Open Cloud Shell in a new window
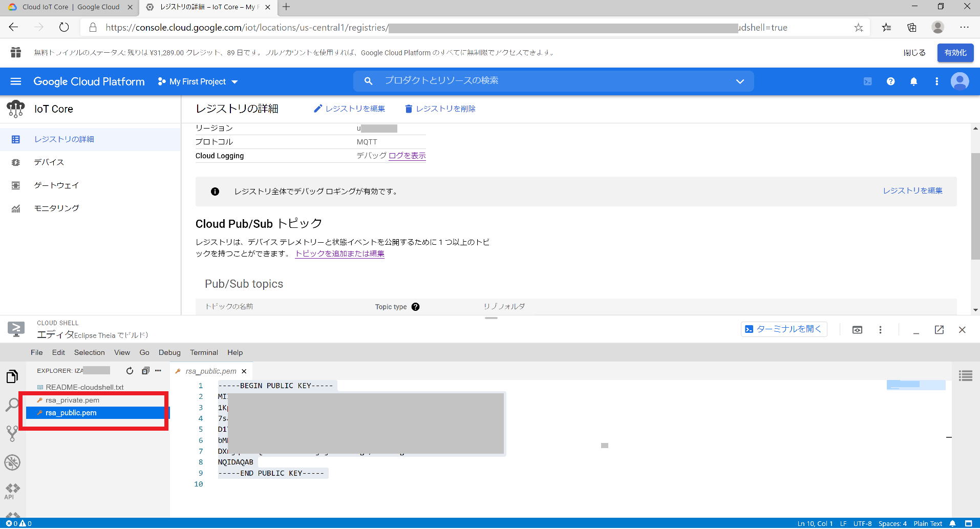 click(939, 330)
